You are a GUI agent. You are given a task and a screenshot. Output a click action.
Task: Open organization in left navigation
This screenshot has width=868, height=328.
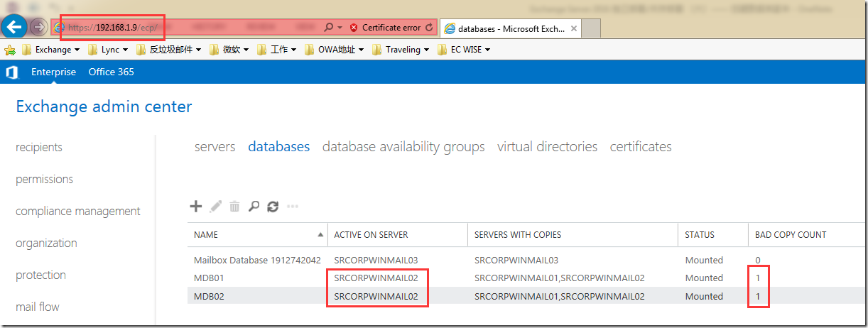46,243
